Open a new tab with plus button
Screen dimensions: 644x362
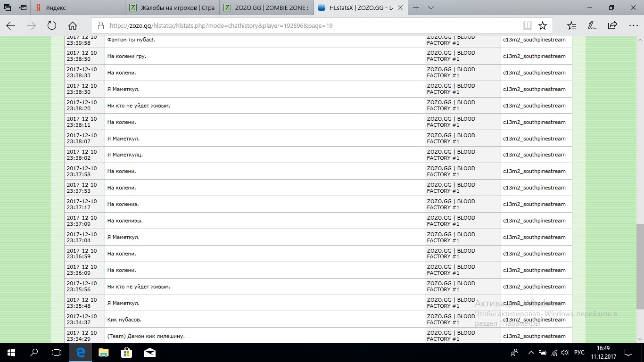click(416, 8)
